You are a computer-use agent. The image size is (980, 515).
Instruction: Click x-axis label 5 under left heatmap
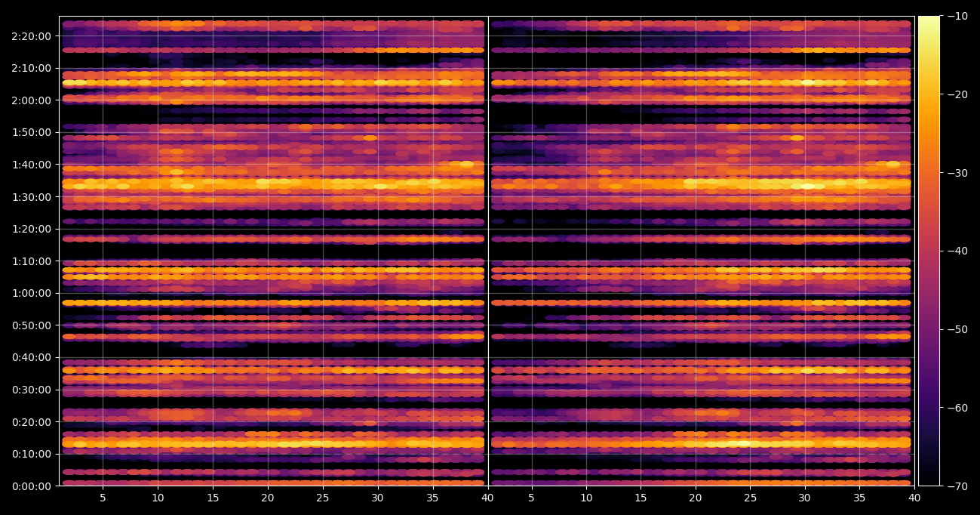[103, 498]
